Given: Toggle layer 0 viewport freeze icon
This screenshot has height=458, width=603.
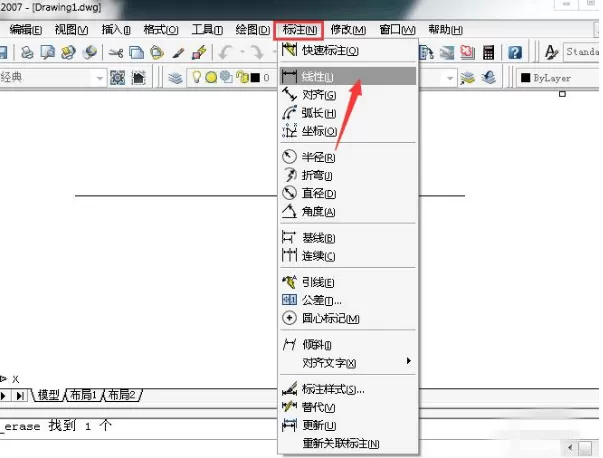Looking at the screenshot, I should click(x=226, y=77).
